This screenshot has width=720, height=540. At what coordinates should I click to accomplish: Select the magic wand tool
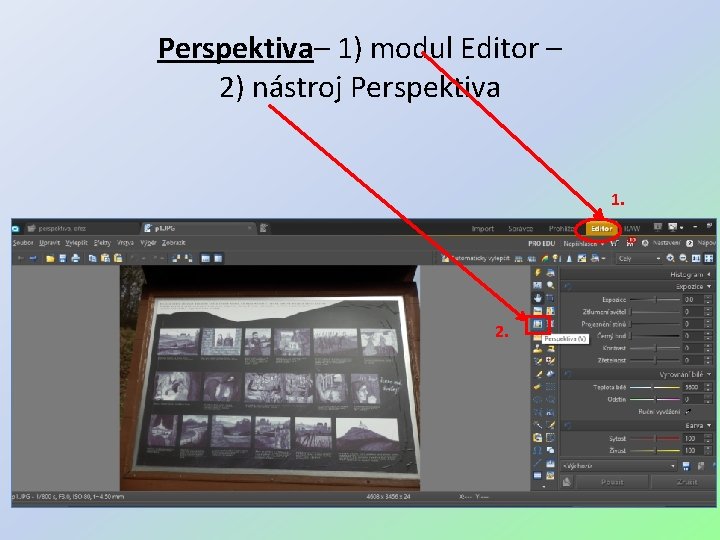pyautogui.click(x=537, y=425)
